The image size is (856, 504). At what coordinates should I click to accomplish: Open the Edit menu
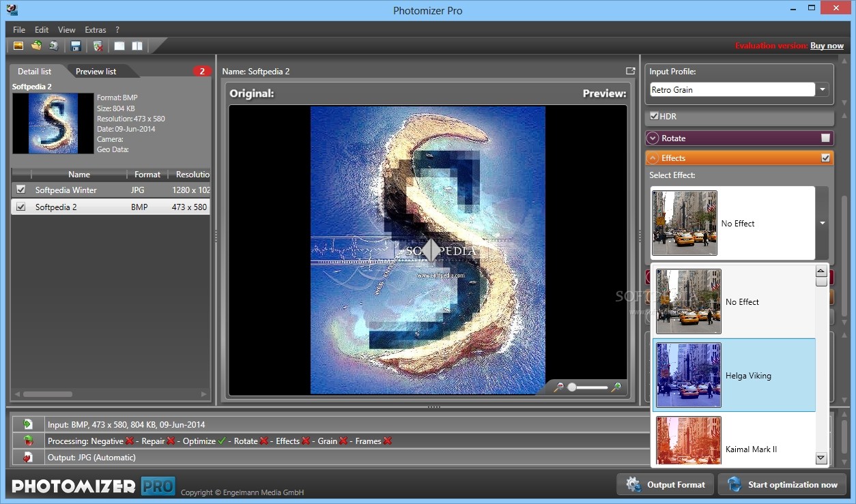click(x=42, y=30)
